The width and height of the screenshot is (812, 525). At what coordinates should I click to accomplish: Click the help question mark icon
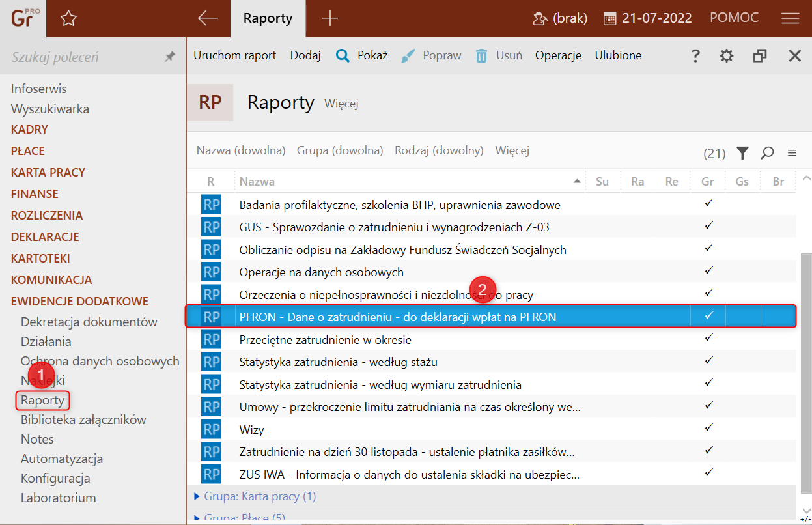[695, 56]
